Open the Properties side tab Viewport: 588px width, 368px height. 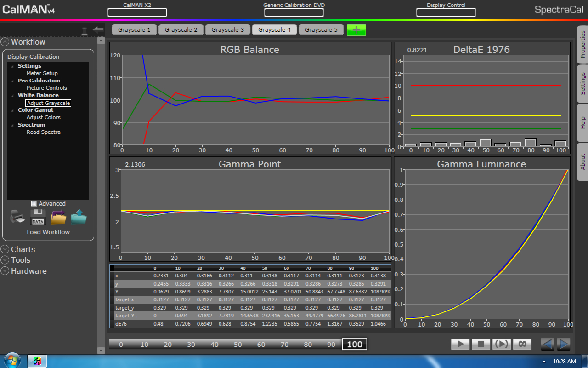[x=582, y=45]
